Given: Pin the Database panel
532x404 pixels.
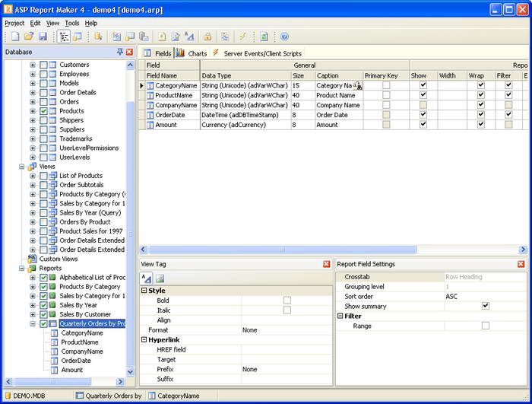Looking at the screenshot, I should pos(119,52).
